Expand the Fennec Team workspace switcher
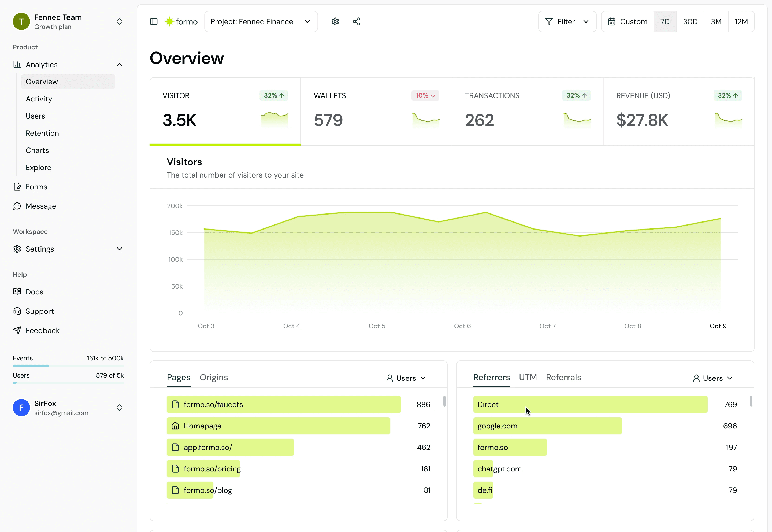The image size is (772, 532). pyautogui.click(x=119, y=22)
